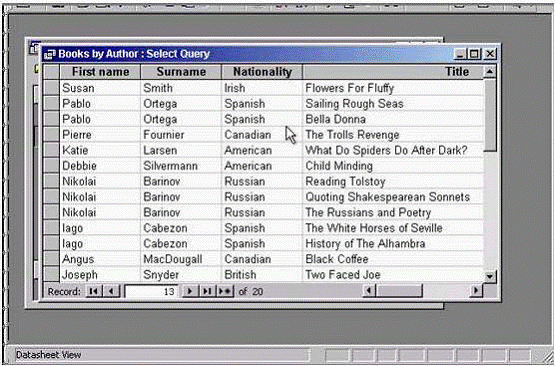555x366 pixels.
Task: Select the Title column header
Action: tap(393, 72)
